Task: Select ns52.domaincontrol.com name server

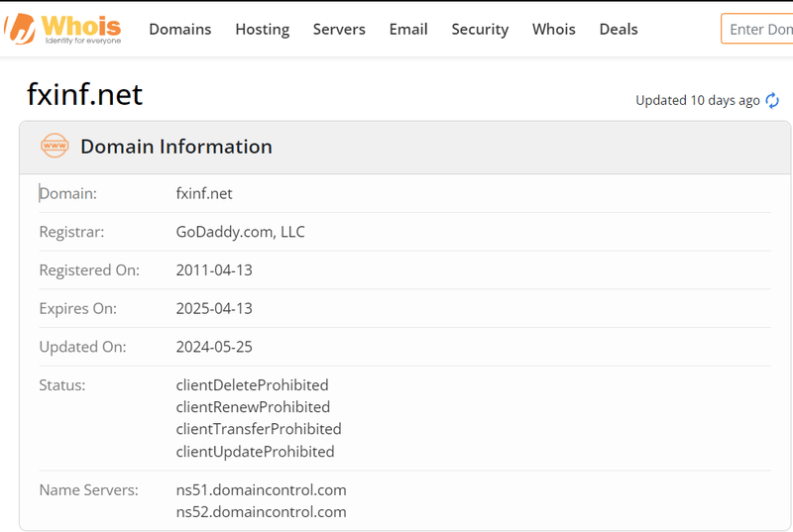Action: coord(261,512)
